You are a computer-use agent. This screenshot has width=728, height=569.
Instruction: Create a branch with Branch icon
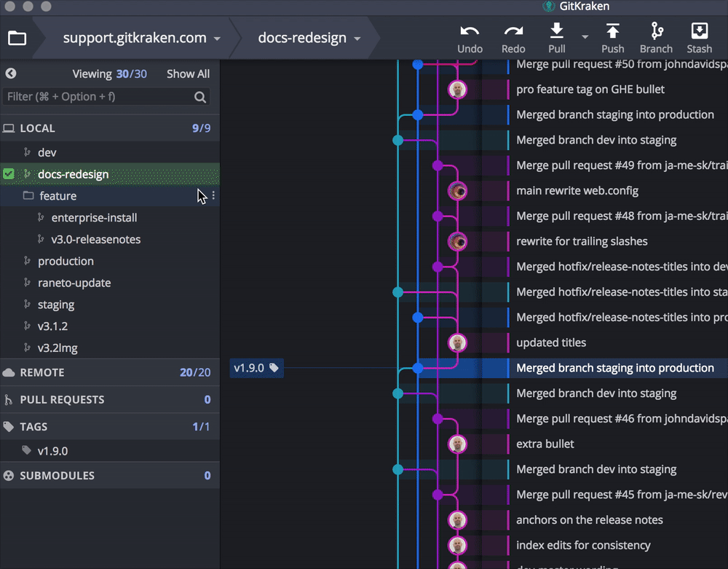(x=657, y=31)
